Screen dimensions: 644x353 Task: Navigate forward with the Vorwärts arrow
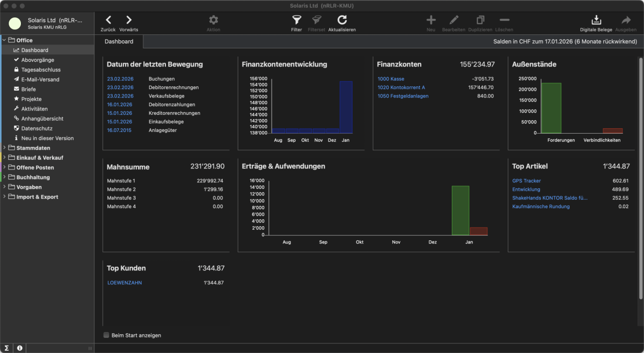[x=129, y=20]
